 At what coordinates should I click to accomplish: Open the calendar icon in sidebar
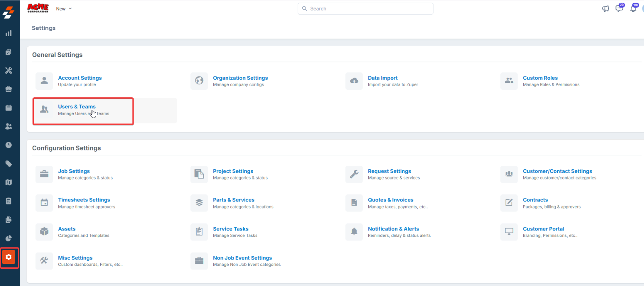[x=8, y=108]
